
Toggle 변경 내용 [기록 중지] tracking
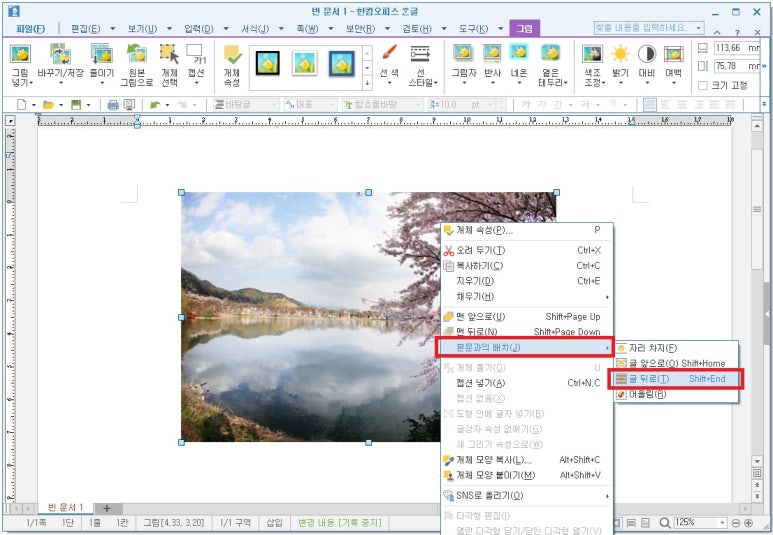340,523
